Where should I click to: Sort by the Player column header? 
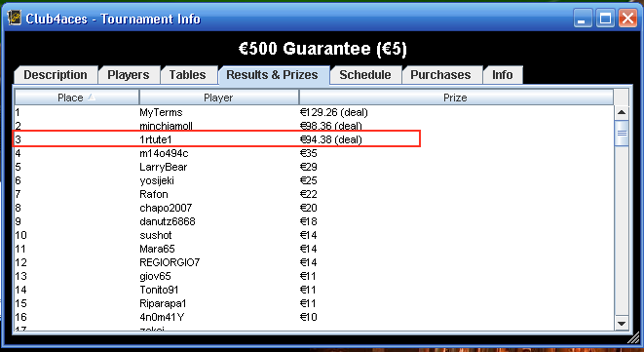[x=218, y=98]
